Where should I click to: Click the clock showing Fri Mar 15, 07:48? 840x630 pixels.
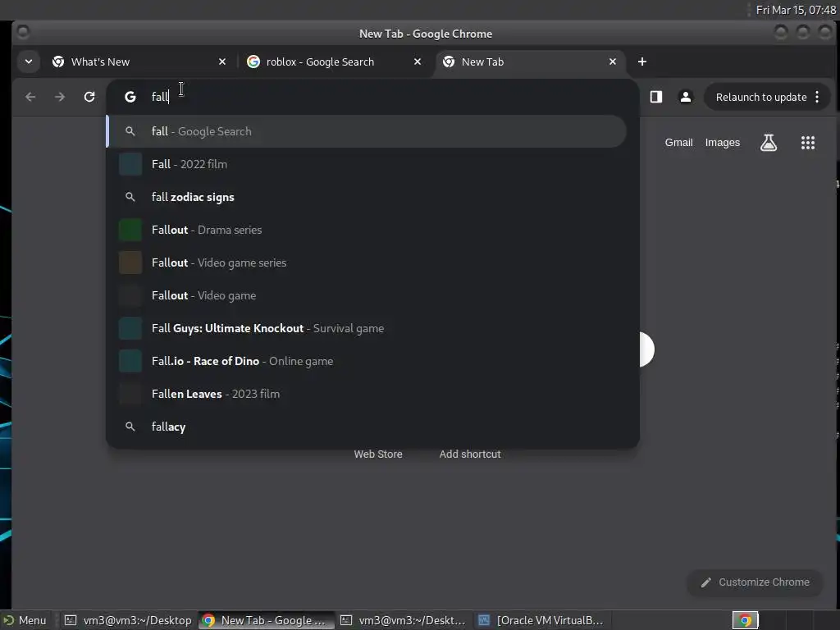[796, 10]
